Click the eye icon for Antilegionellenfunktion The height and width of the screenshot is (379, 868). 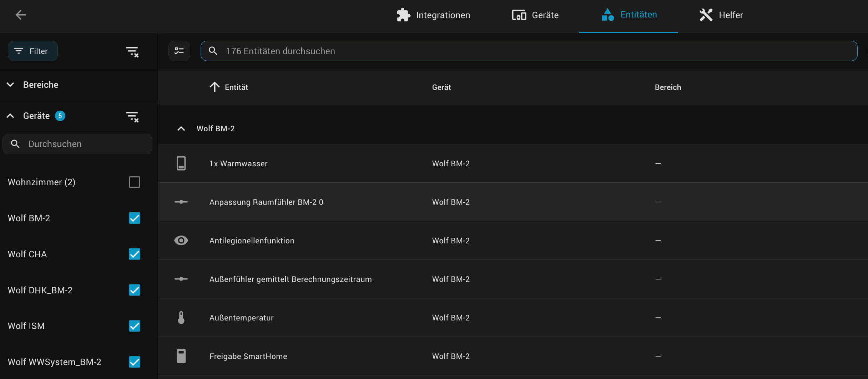click(181, 241)
